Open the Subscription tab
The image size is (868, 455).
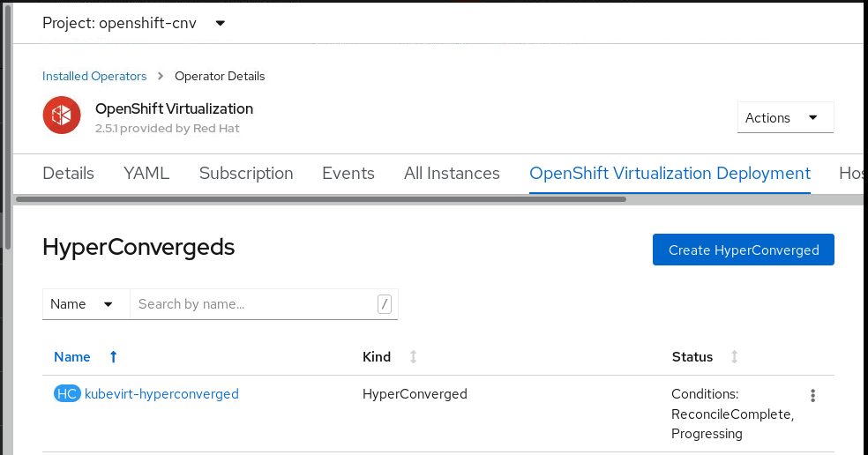click(246, 174)
